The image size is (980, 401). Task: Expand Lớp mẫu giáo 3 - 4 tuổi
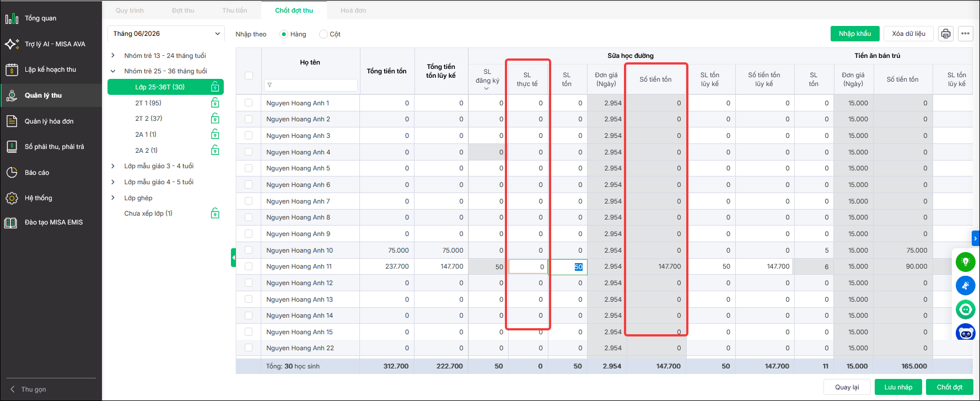[113, 166]
